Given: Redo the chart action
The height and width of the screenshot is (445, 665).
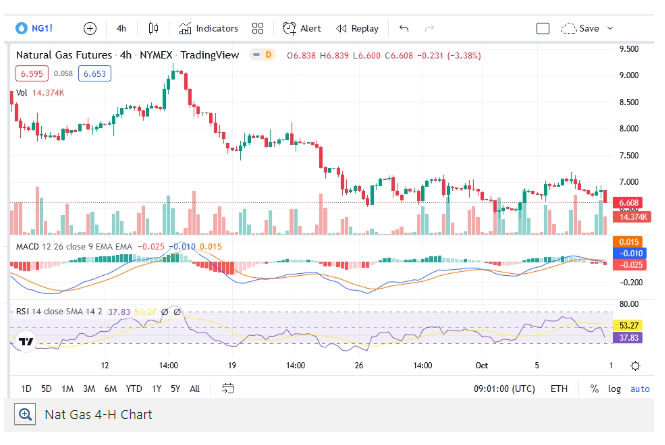Looking at the screenshot, I should coord(429,28).
